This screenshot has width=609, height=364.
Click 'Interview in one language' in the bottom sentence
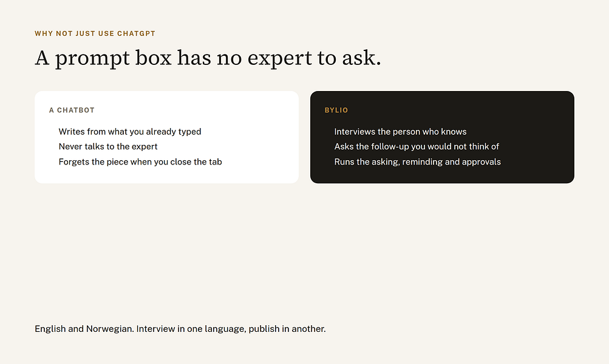point(191,329)
